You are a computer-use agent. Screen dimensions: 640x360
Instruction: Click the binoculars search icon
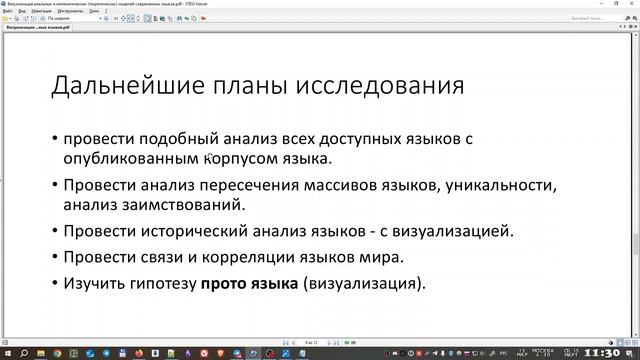(x=179, y=18)
